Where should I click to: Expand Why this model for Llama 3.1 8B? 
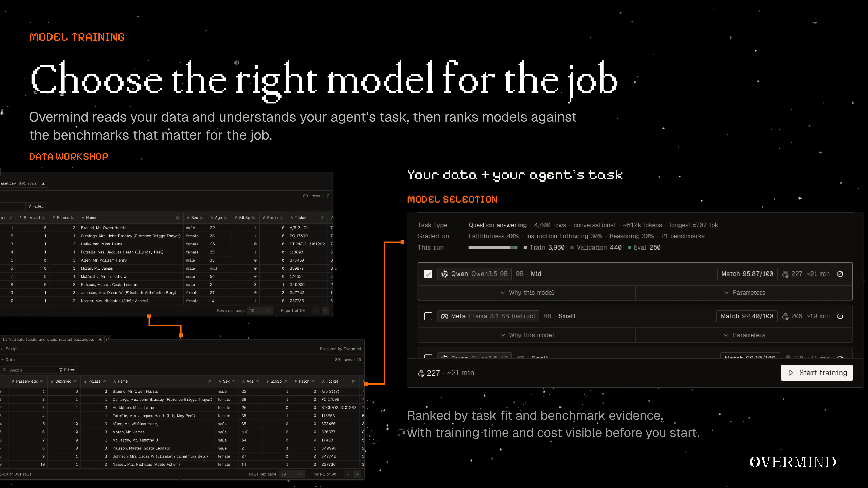pyautogui.click(x=527, y=335)
